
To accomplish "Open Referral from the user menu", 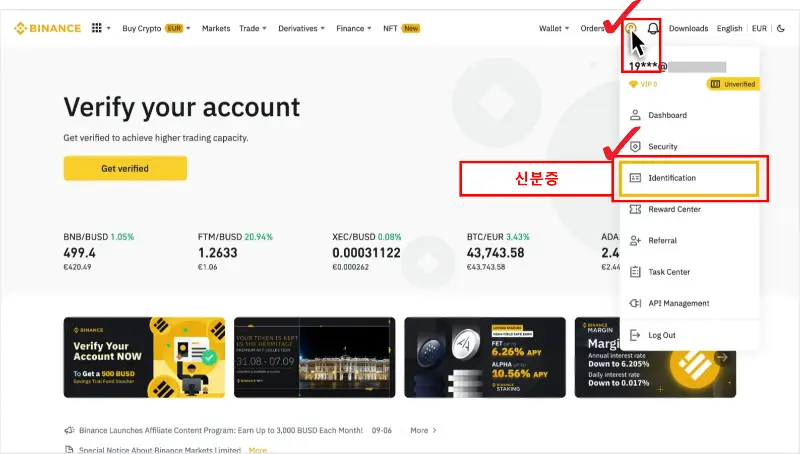I will pyautogui.click(x=689, y=241).
